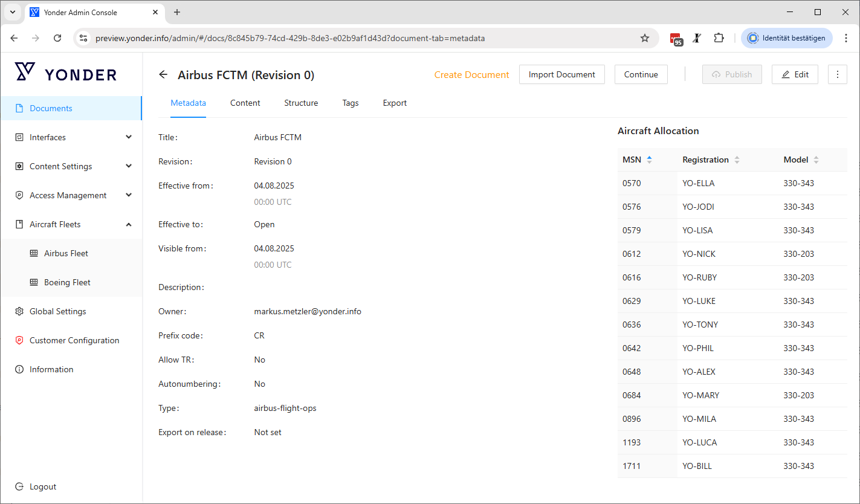
Task: Go back using the document back arrow
Action: pos(163,74)
